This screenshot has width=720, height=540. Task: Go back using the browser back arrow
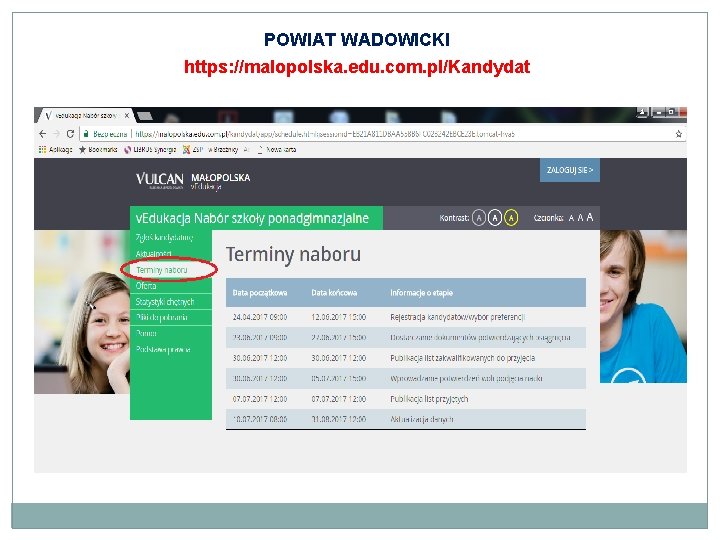click(x=43, y=134)
